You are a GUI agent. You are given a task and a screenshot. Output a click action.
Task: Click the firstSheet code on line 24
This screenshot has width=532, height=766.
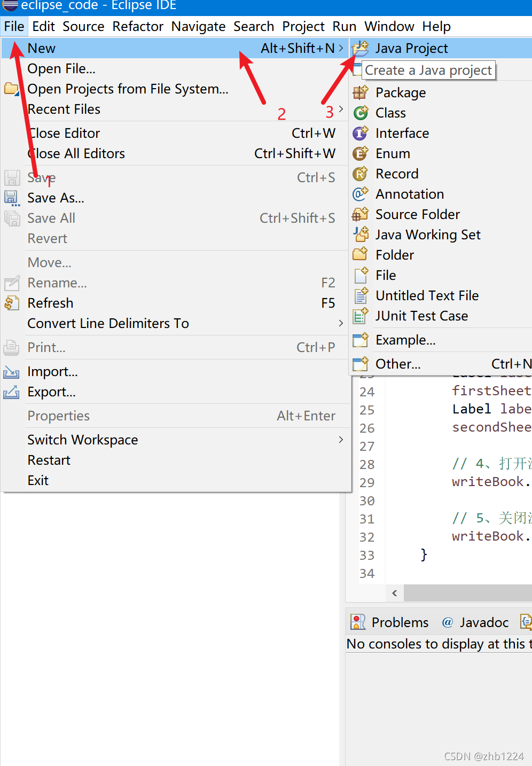(491, 391)
